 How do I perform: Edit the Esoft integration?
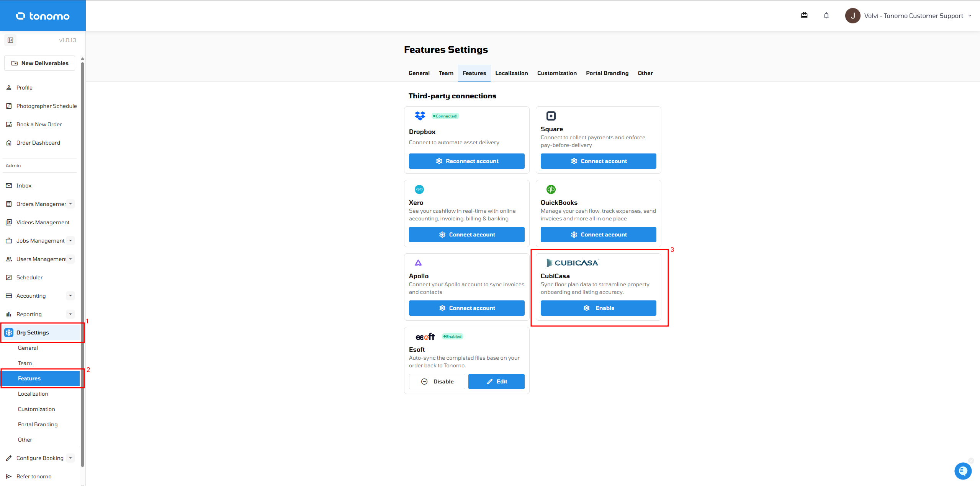click(496, 382)
